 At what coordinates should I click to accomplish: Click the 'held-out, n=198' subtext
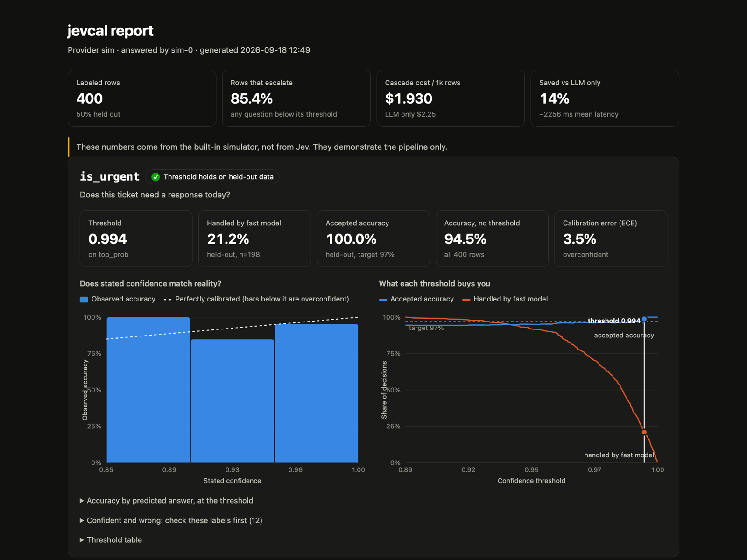pos(233,255)
